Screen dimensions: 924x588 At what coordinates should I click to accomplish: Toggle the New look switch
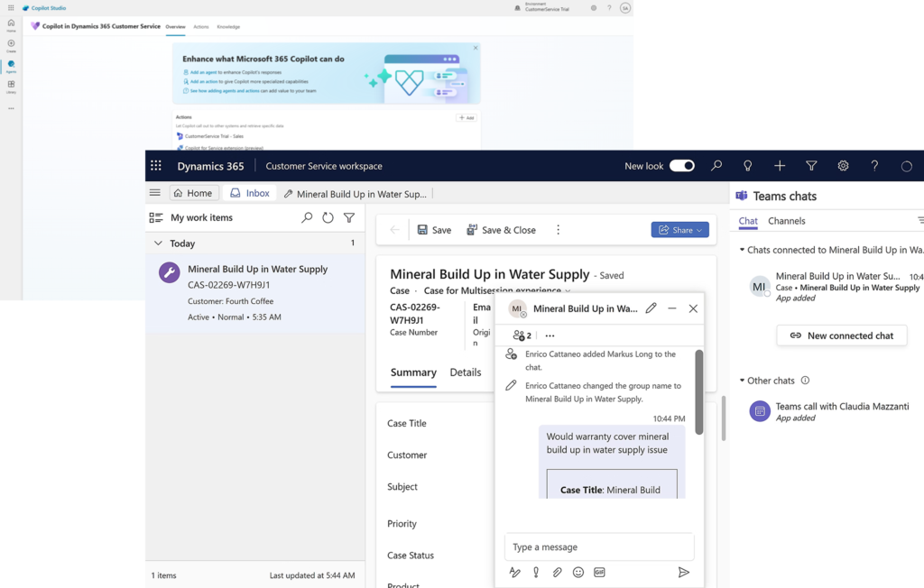(682, 166)
